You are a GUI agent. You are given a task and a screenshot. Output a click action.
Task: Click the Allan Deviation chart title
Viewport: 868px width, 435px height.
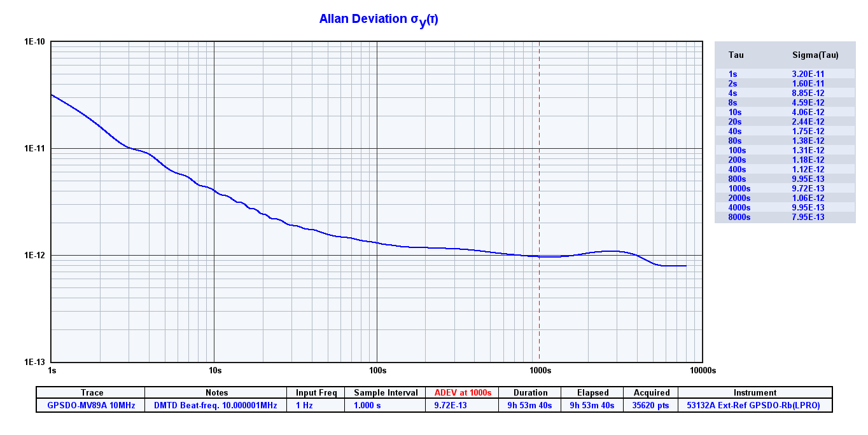(x=379, y=20)
